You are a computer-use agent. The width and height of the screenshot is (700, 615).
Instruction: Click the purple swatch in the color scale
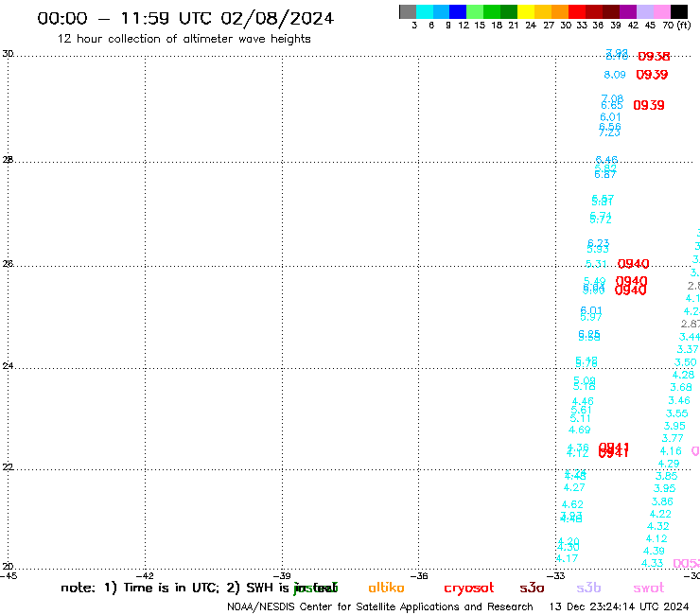(628, 11)
